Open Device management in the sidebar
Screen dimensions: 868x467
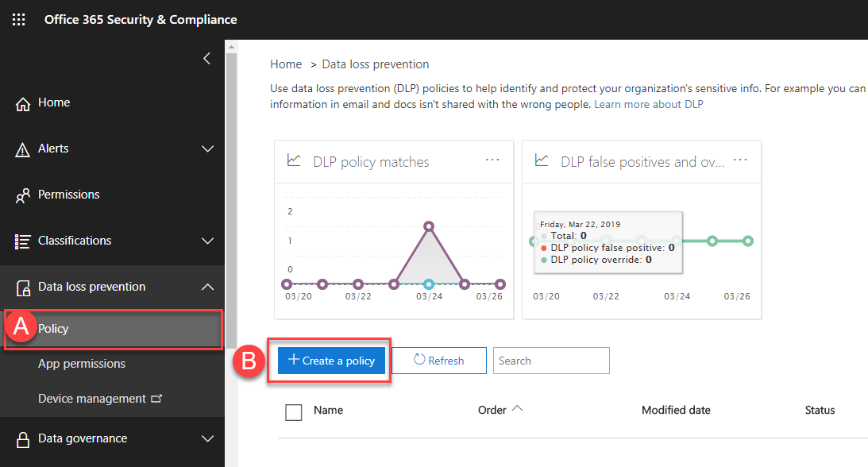click(x=92, y=399)
